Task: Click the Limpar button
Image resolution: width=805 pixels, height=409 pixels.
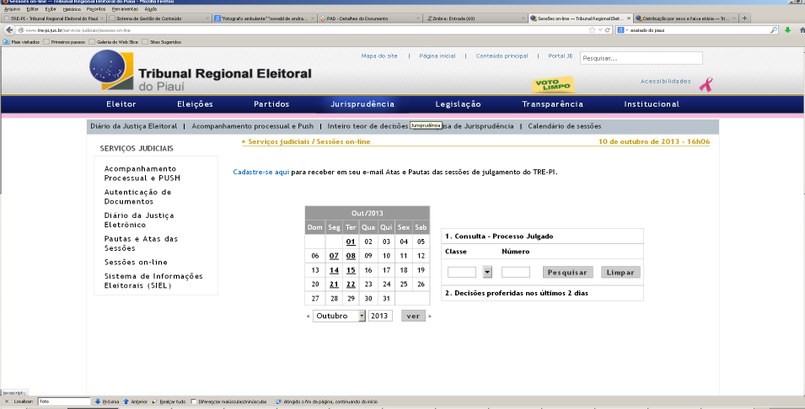Action: click(621, 272)
